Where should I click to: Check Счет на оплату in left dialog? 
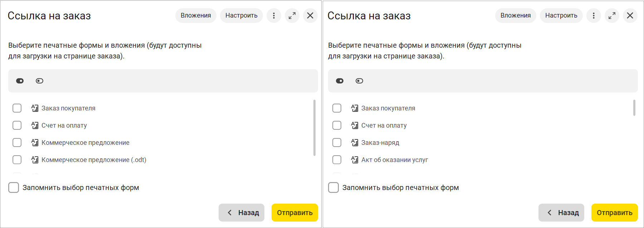[17, 125]
